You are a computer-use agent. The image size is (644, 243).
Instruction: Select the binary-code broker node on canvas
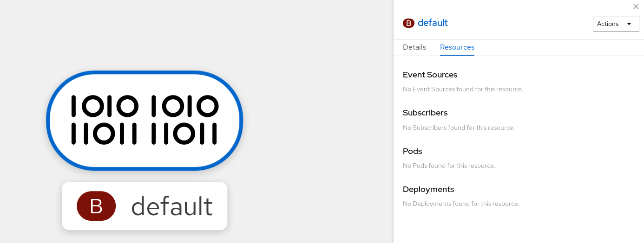coord(145,120)
